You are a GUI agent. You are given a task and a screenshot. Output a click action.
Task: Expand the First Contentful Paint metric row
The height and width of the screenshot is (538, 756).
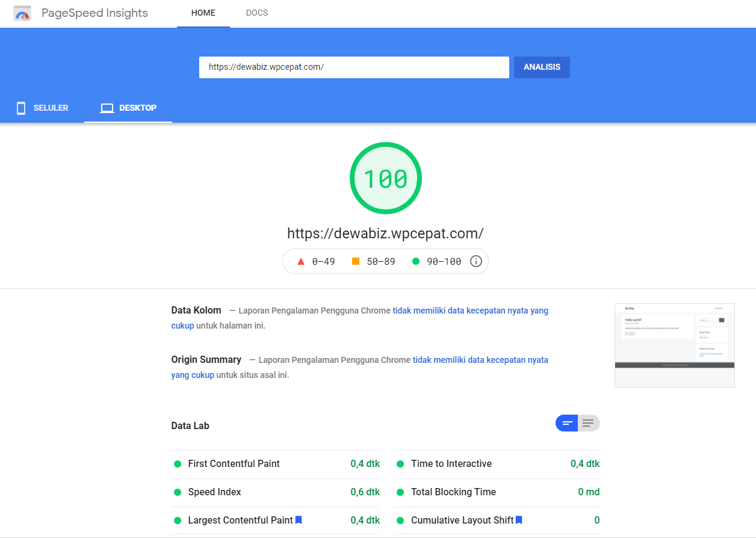(234, 464)
